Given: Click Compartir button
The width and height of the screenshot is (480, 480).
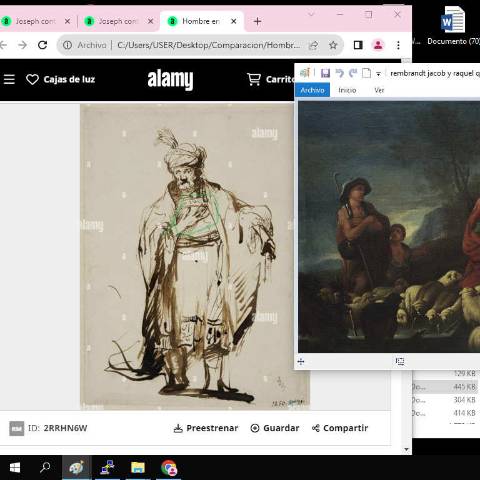Looking at the screenshot, I should 340,428.
